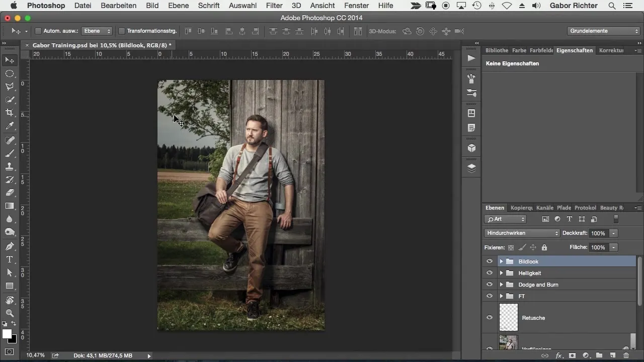Select the Hand tool

[x=10, y=300]
